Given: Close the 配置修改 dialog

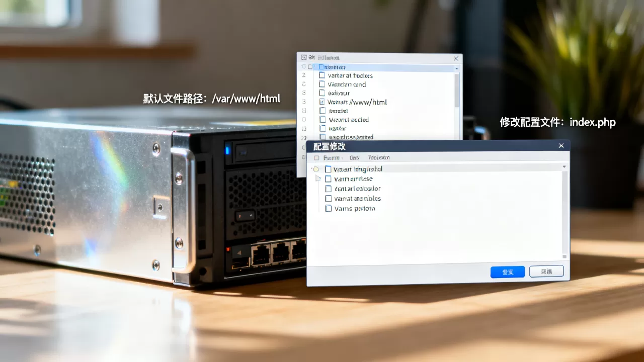Looking at the screenshot, I should click(x=561, y=146).
